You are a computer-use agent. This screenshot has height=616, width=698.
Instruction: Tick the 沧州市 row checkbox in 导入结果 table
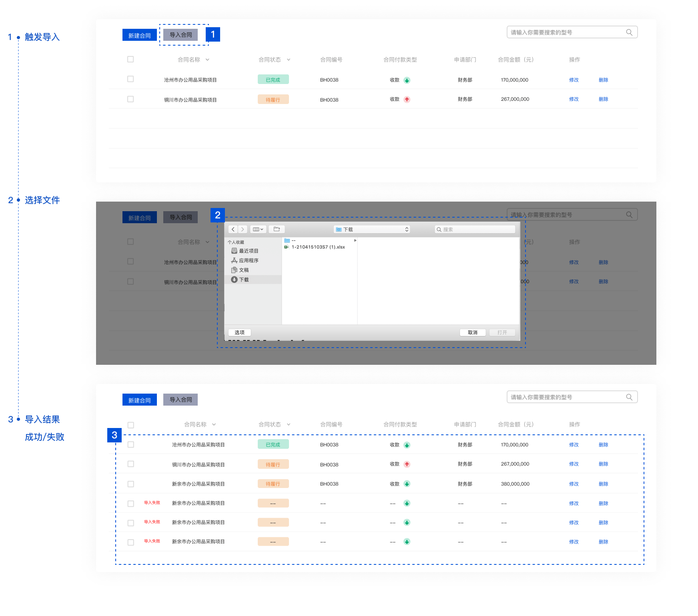pyautogui.click(x=130, y=445)
